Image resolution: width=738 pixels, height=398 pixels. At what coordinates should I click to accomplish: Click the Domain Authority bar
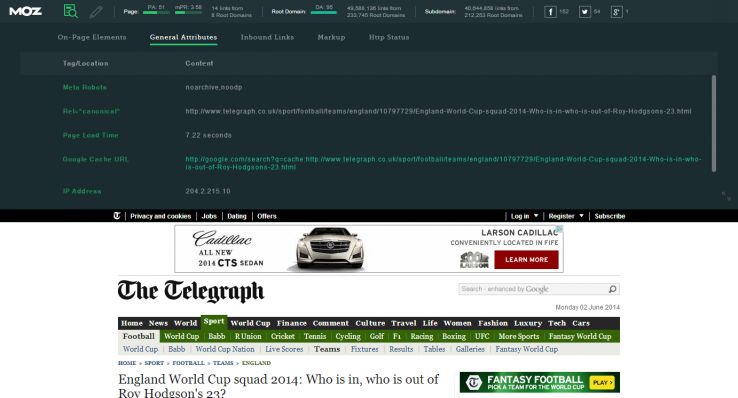click(x=324, y=13)
